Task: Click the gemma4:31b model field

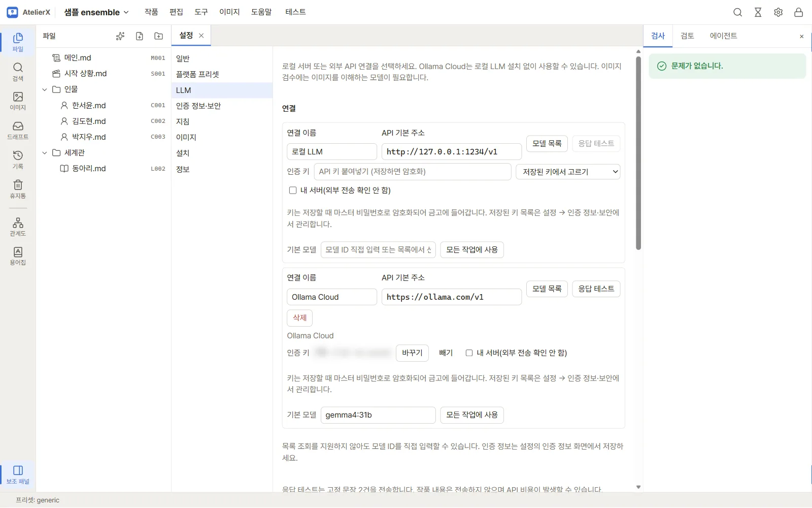Action: coord(378,415)
